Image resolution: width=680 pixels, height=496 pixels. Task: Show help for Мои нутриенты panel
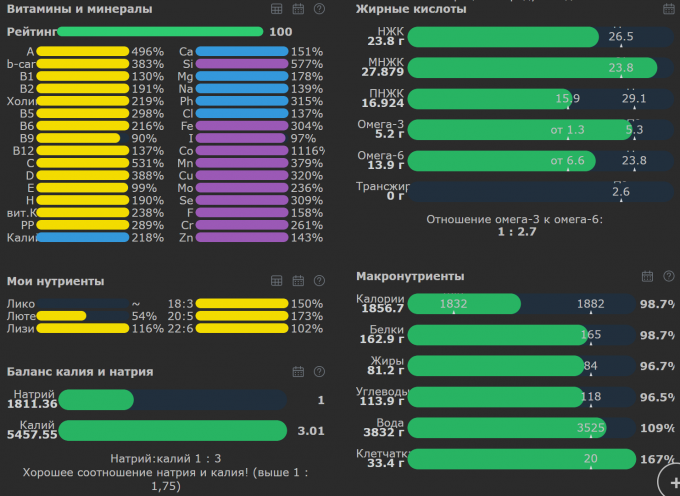[319, 282]
